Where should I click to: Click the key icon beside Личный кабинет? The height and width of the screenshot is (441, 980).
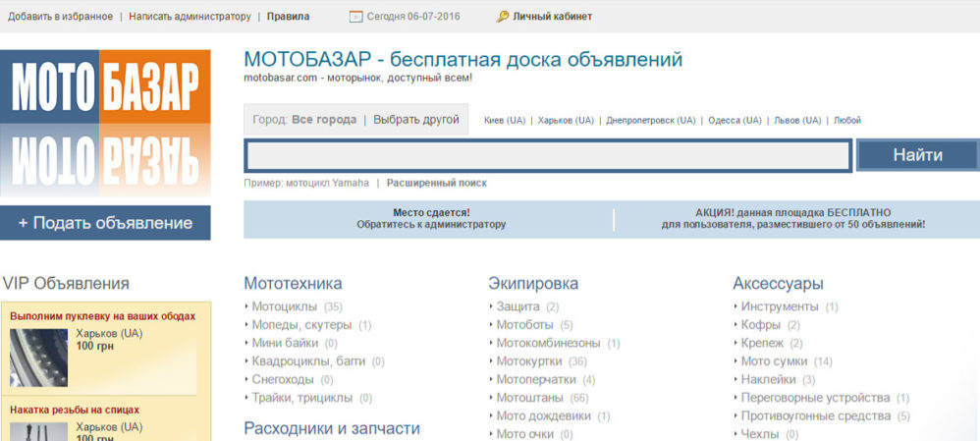[503, 17]
